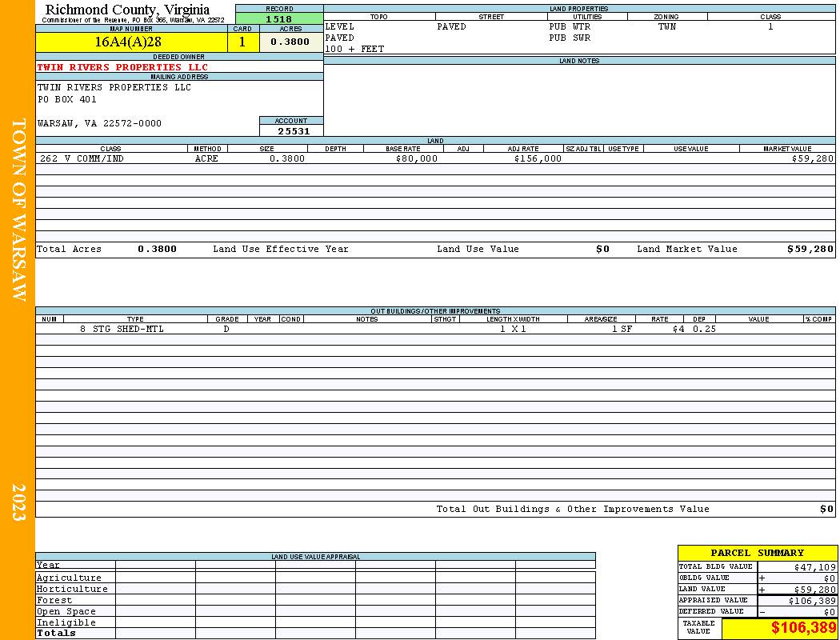Click the Ineligible row label

(66, 622)
